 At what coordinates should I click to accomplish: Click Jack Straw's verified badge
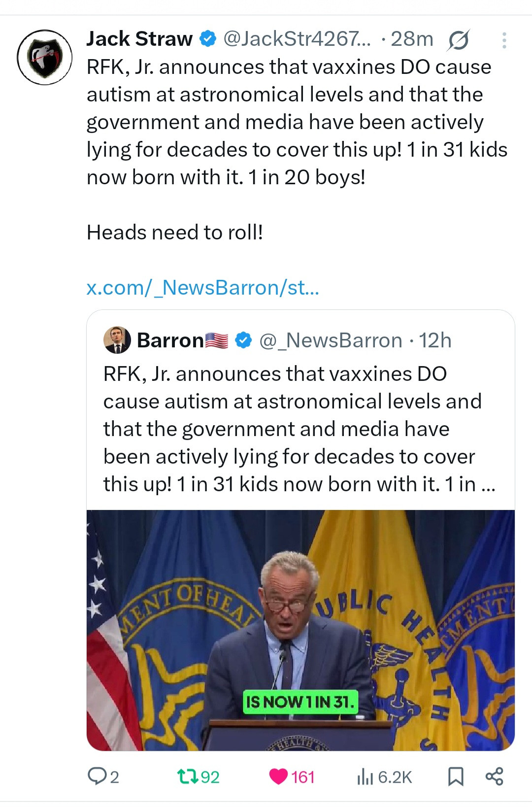[x=207, y=39]
